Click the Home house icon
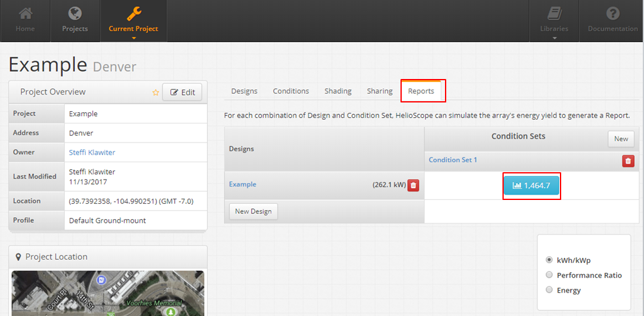The image size is (644, 316). point(25,14)
